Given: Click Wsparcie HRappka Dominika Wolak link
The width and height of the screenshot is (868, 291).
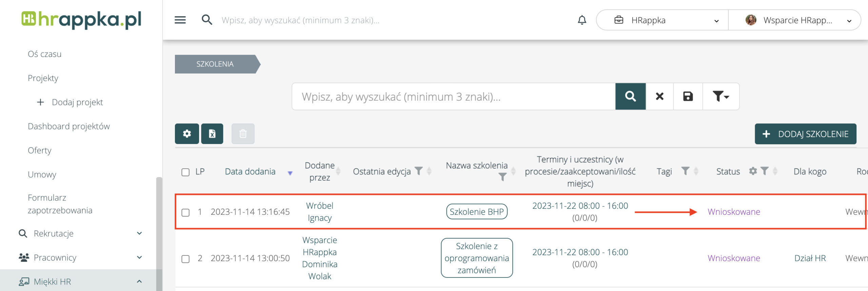Looking at the screenshot, I should click(320, 258).
